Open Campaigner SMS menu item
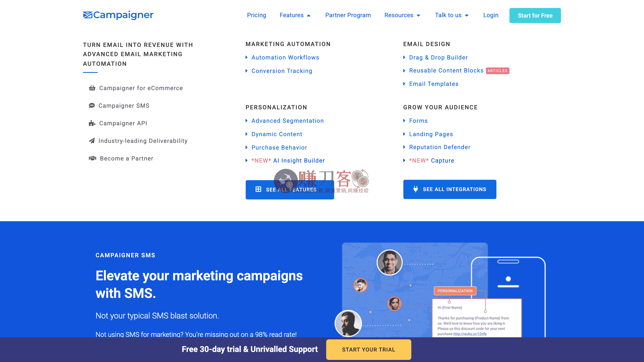644x362 pixels. [124, 105]
